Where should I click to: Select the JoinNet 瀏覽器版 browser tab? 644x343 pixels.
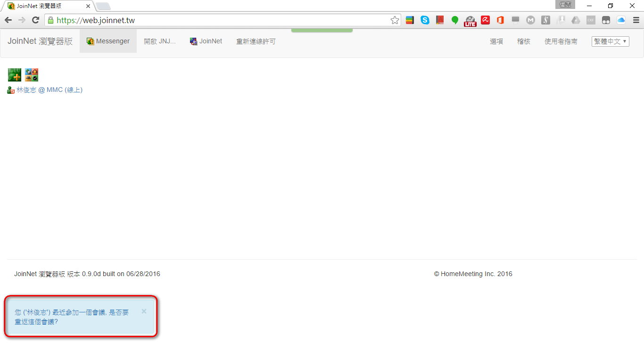(47, 6)
